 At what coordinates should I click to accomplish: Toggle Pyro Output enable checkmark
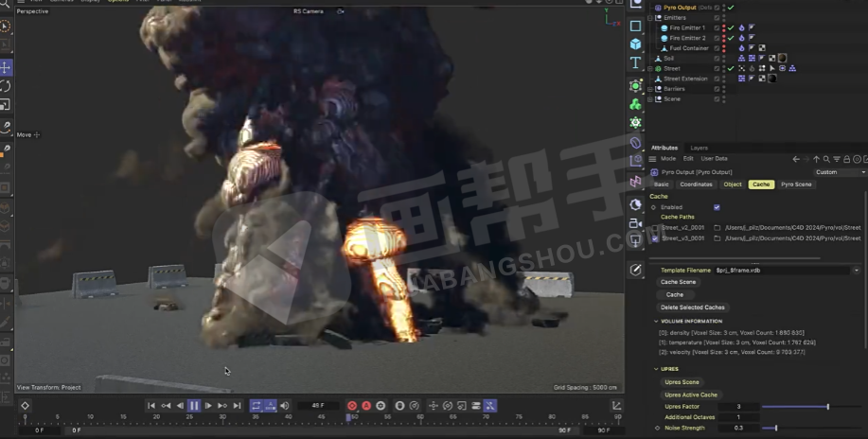pyautogui.click(x=731, y=8)
